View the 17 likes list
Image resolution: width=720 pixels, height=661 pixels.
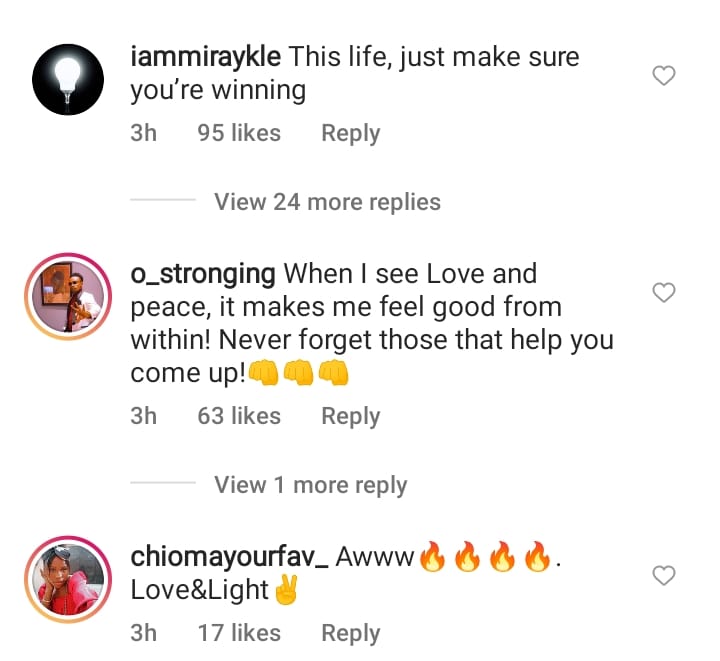tap(239, 633)
